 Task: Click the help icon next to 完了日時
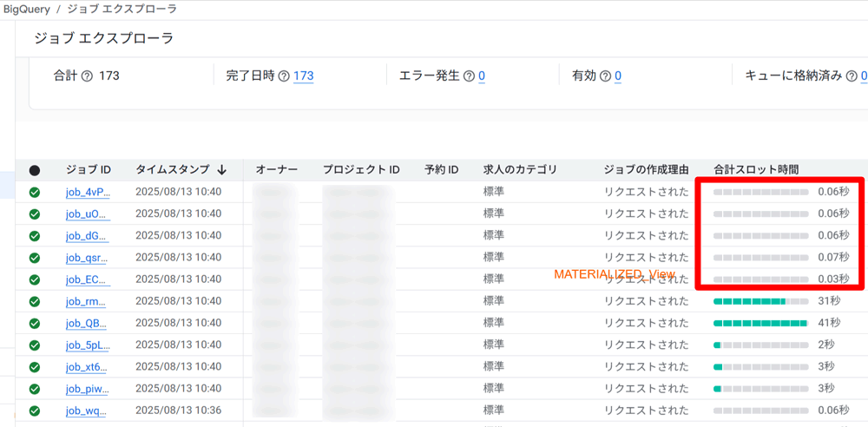[x=284, y=76]
